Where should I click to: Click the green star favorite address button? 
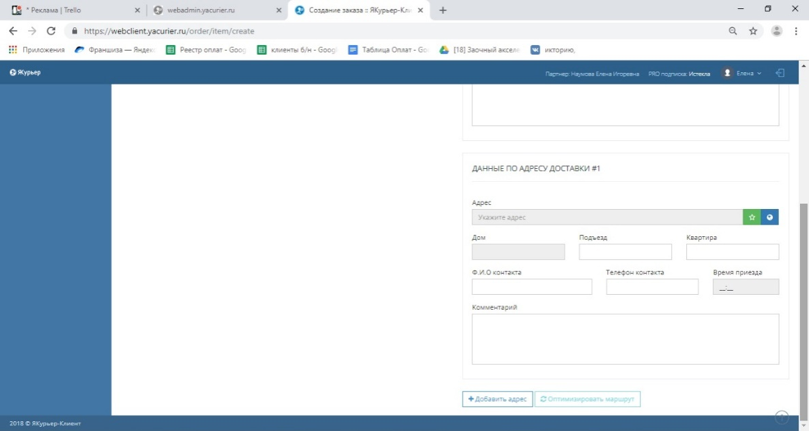(751, 217)
